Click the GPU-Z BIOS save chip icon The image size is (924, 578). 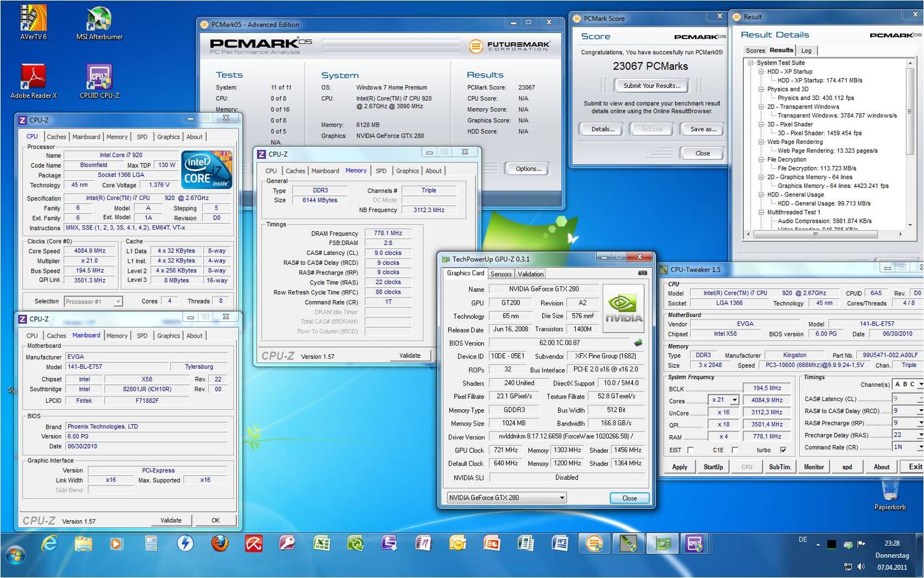click(638, 343)
